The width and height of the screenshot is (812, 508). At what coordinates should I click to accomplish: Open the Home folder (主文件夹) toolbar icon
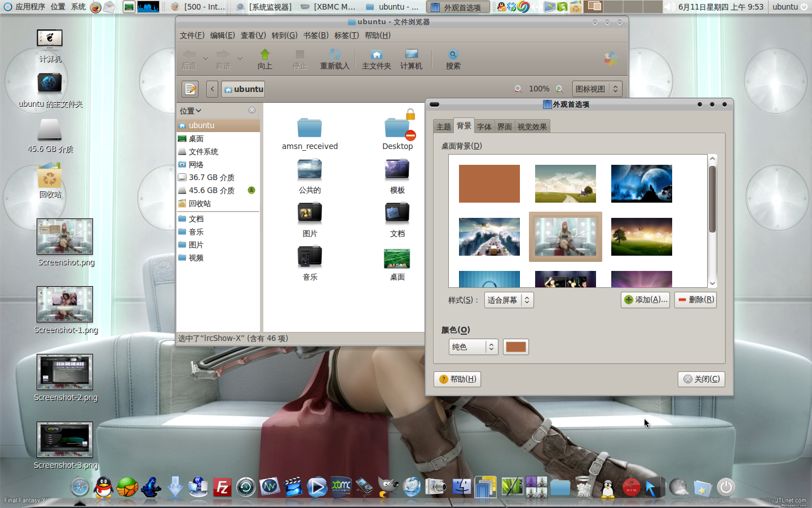tap(376, 59)
